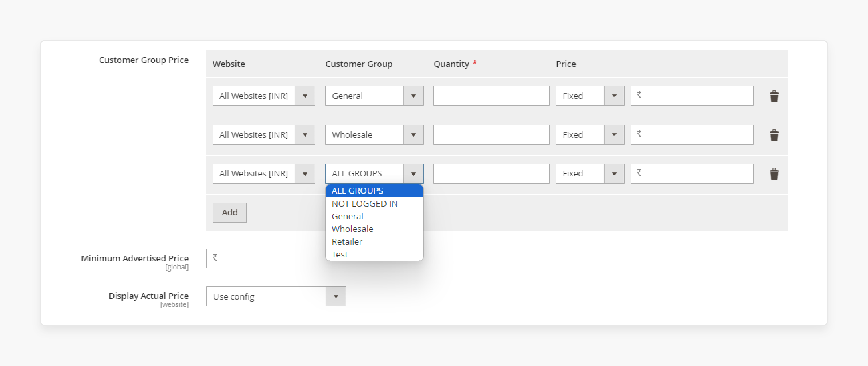The height and width of the screenshot is (366, 868).
Task: Open the General customer group dropdown
Action: point(374,96)
